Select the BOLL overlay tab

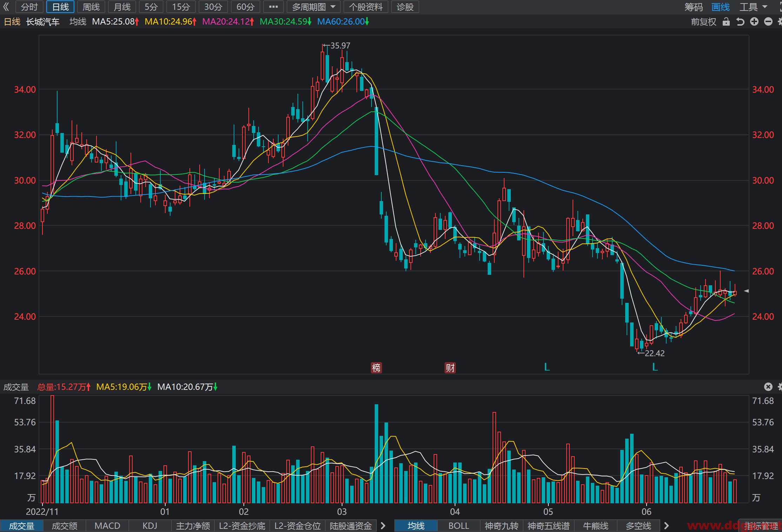[x=459, y=526]
